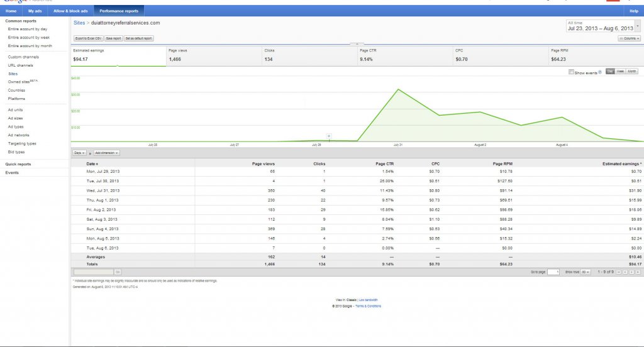This screenshot has height=347, width=644.
Task: Open the Show rows dropdown
Action: (x=586, y=272)
